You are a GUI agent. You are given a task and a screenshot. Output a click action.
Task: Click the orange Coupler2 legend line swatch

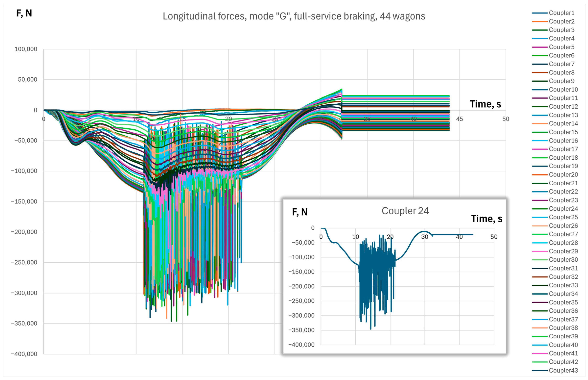click(540, 22)
